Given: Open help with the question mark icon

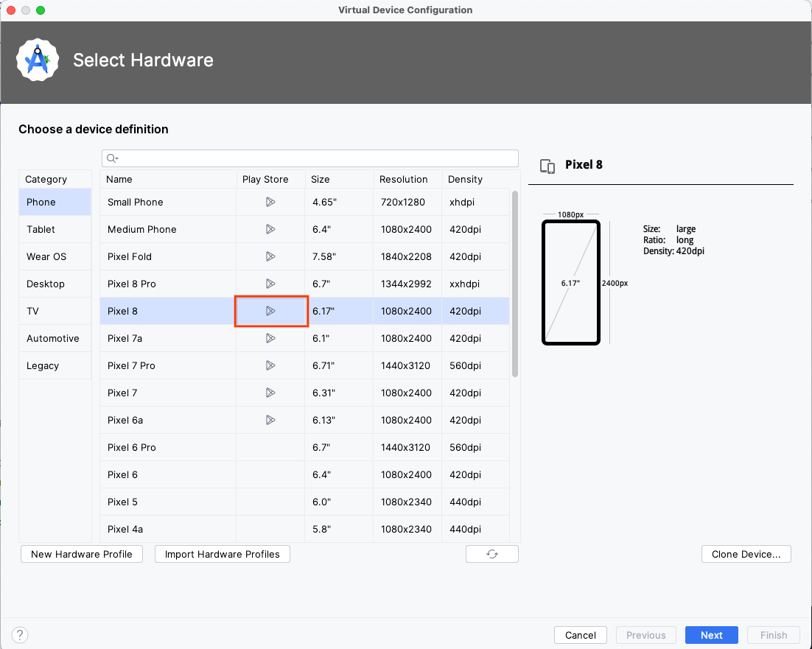Looking at the screenshot, I should pyautogui.click(x=19, y=634).
